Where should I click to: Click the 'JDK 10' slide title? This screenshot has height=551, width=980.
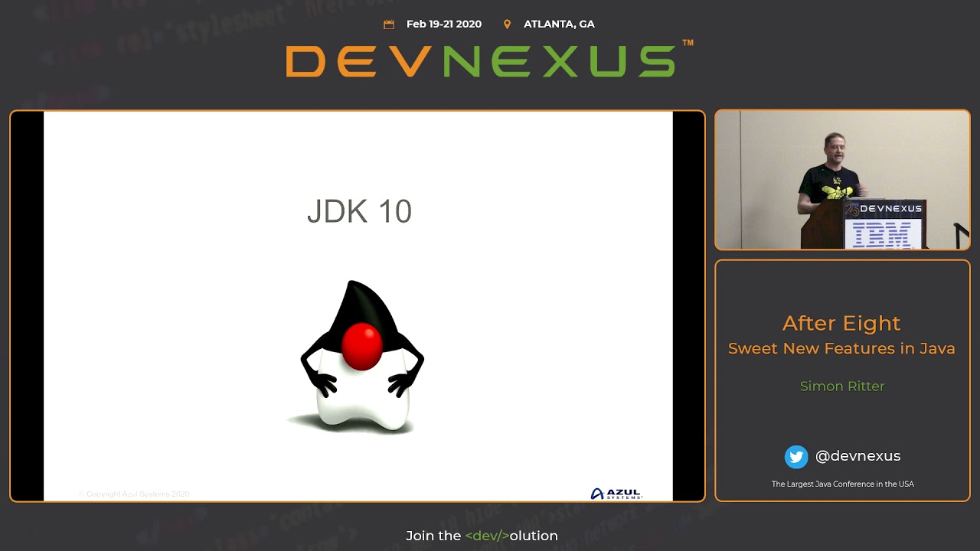359,212
